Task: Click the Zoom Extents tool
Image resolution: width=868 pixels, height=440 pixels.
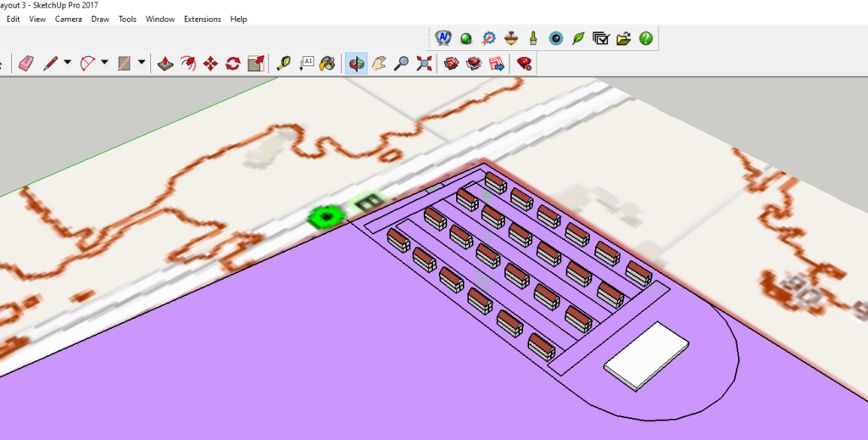Action: coord(424,64)
